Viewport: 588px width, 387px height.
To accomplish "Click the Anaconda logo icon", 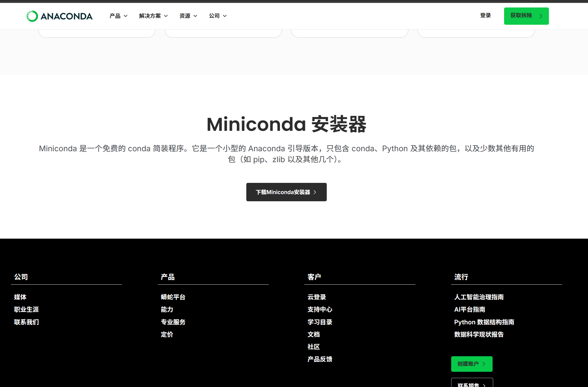I will pos(32,16).
